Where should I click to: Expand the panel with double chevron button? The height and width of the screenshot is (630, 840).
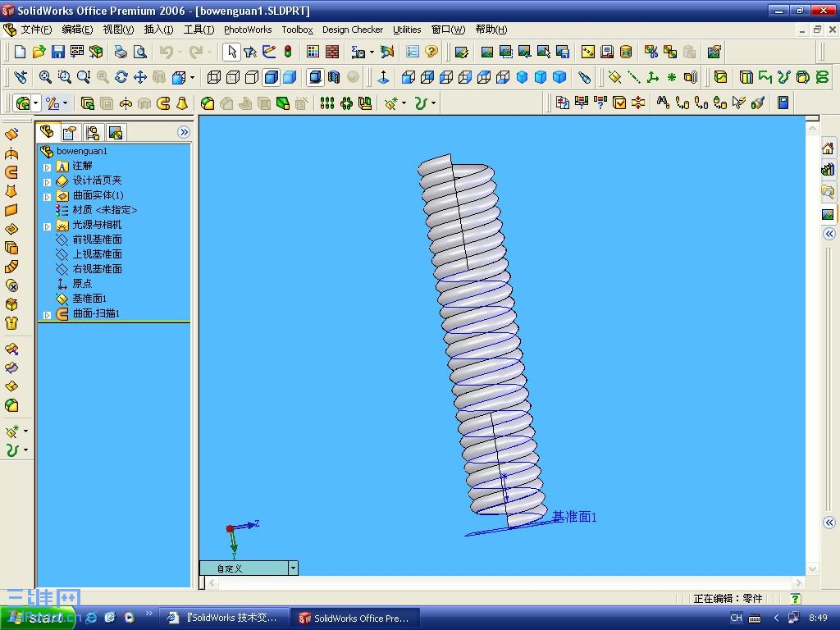click(x=184, y=132)
